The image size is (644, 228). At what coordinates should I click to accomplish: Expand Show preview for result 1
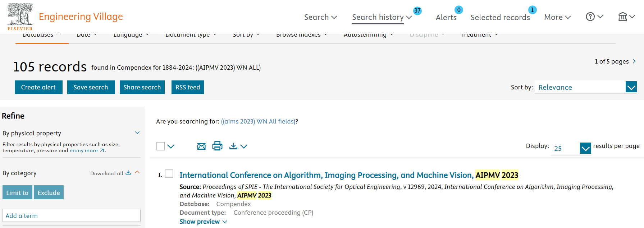pos(204,222)
